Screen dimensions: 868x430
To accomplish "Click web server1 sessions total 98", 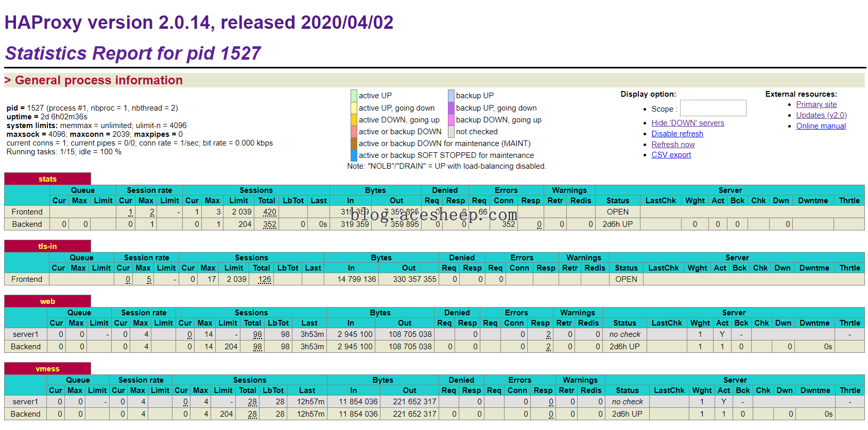I will coord(257,334).
